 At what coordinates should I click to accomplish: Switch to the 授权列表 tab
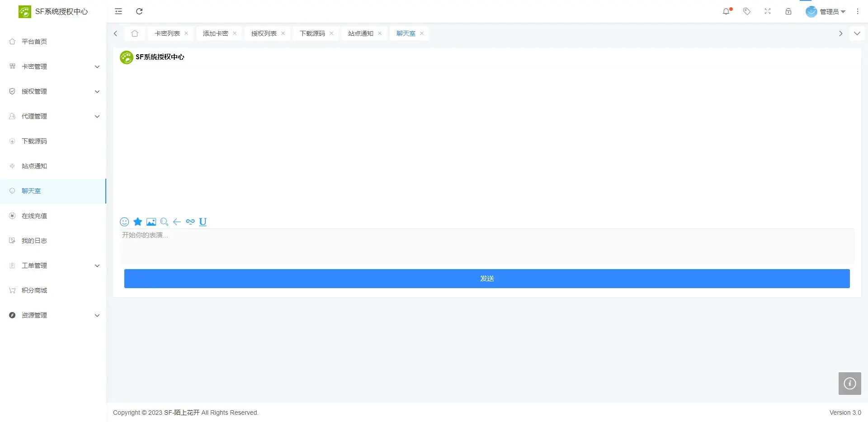(264, 33)
